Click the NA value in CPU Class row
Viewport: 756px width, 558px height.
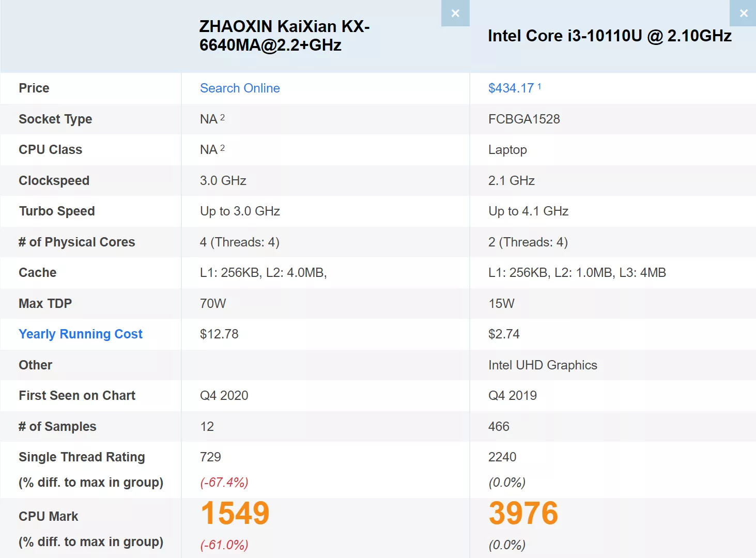pyautogui.click(x=209, y=150)
